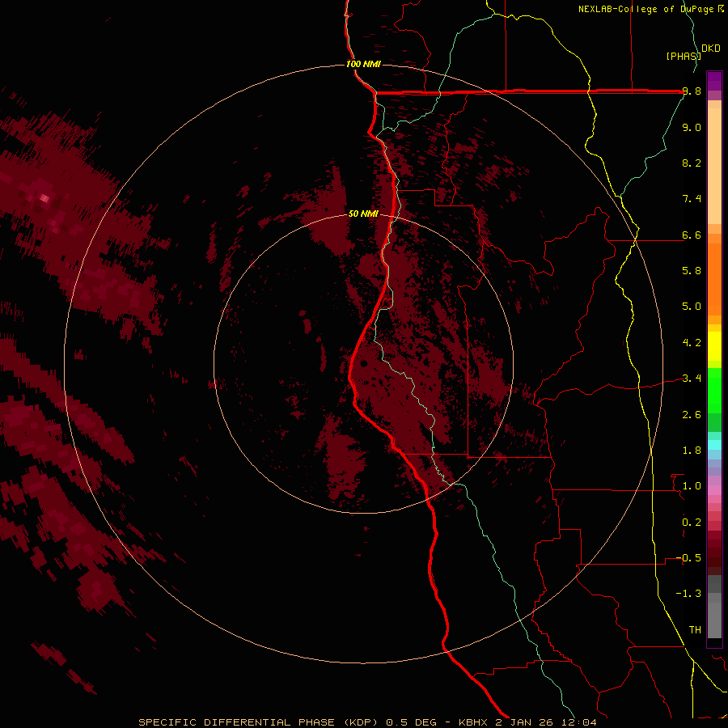
Task: Pick the yellow band on the color scale
Action: point(714,346)
